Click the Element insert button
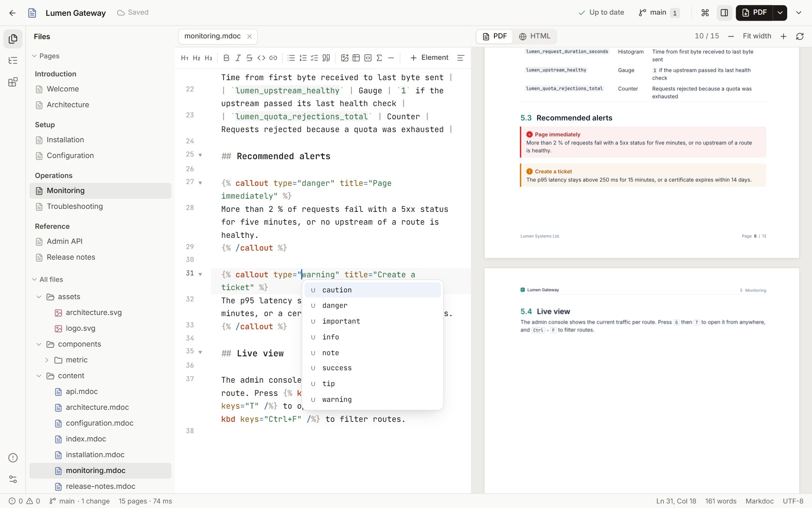Viewport: 812px width, 508px height. [x=429, y=58]
